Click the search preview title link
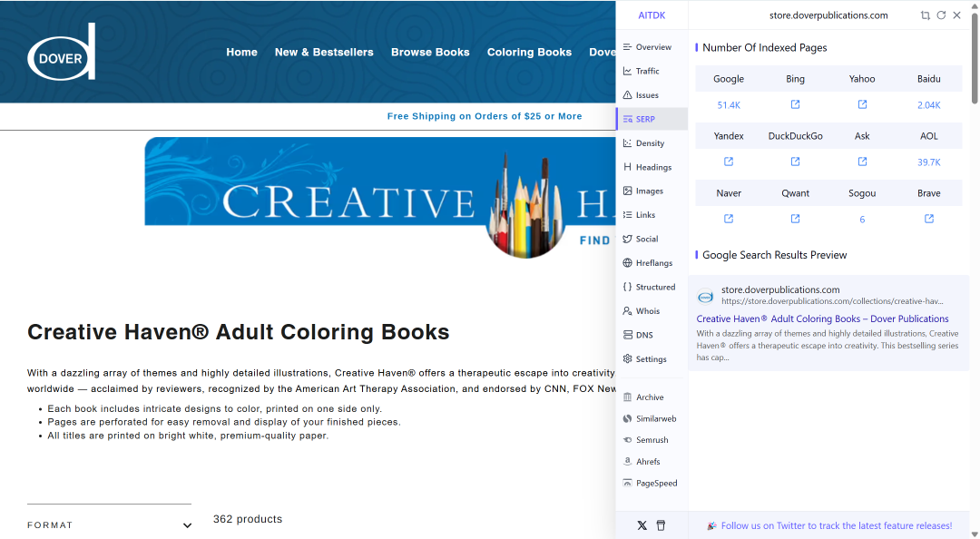 pyautogui.click(x=822, y=318)
